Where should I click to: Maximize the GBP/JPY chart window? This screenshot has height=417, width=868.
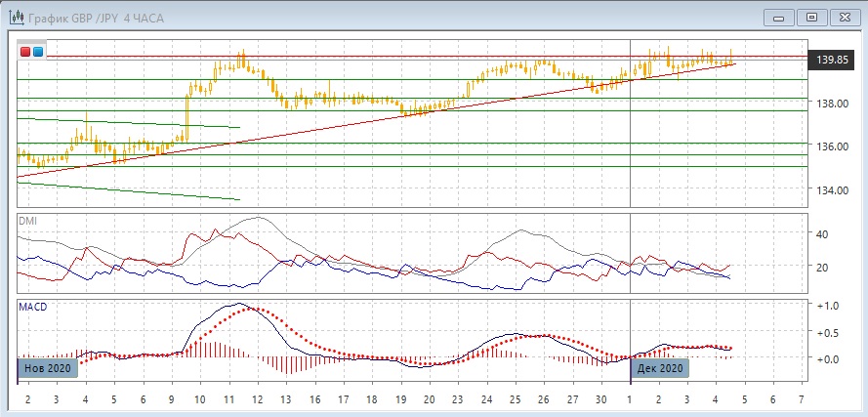click(810, 17)
